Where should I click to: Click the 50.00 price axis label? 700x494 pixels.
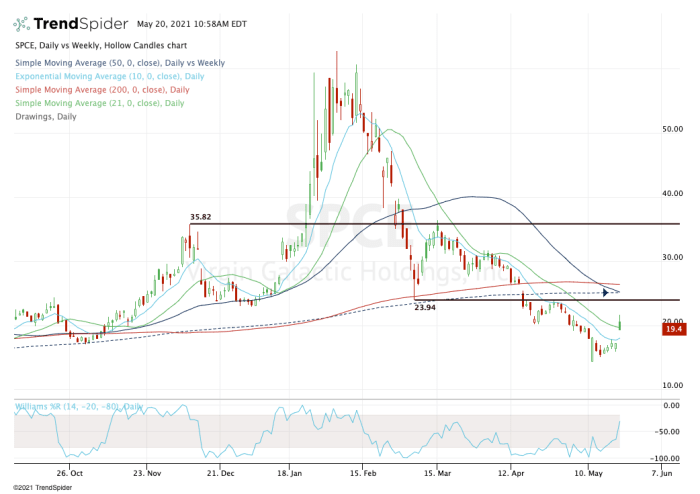click(672, 129)
